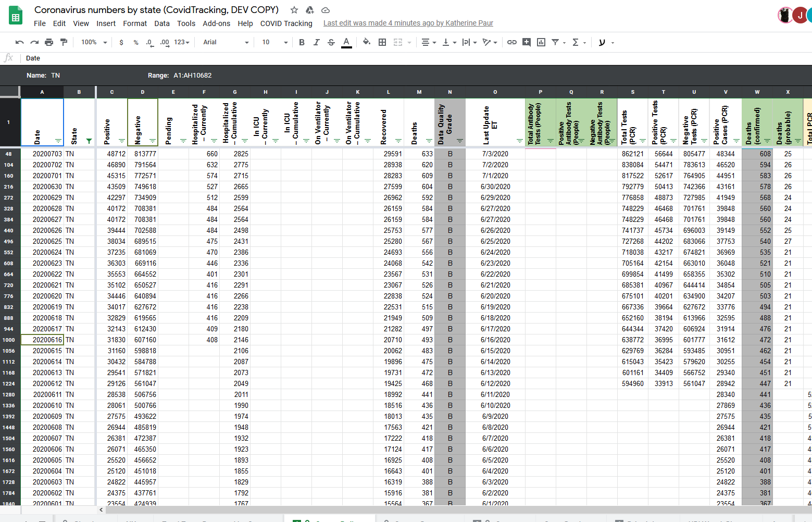Screen dimensions: 812x522
Task: Open the filter on the State column
Action: coord(89,141)
